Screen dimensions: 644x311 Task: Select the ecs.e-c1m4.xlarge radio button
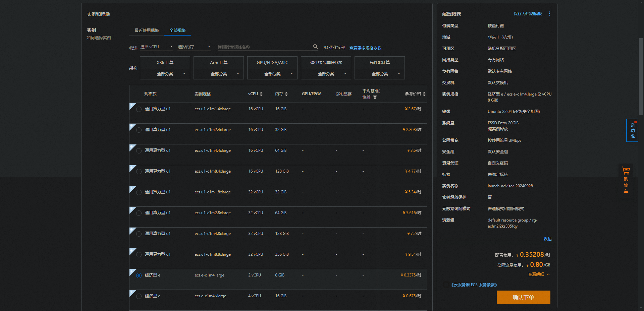[x=139, y=296]
